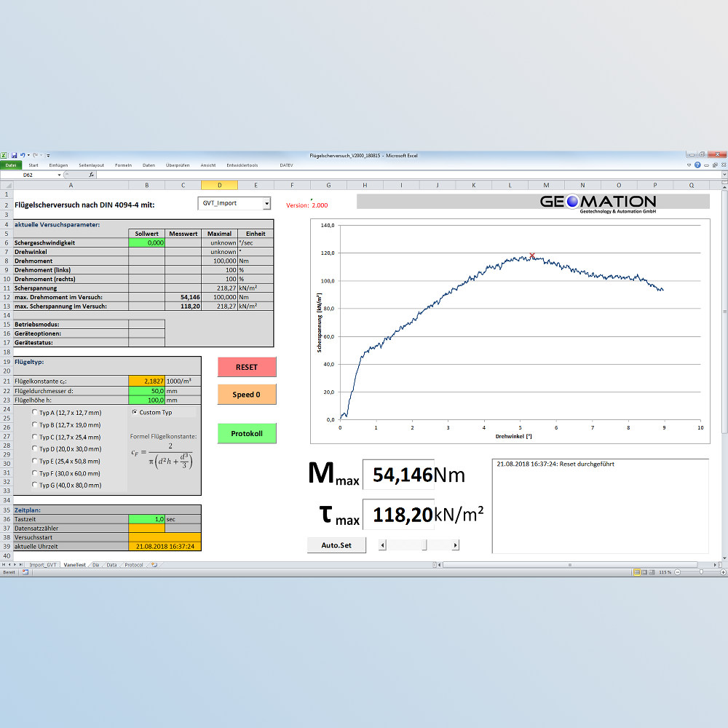Click right arrow of the Auto.Set scrollbar

pyautogui.click(x=456, y=545)
